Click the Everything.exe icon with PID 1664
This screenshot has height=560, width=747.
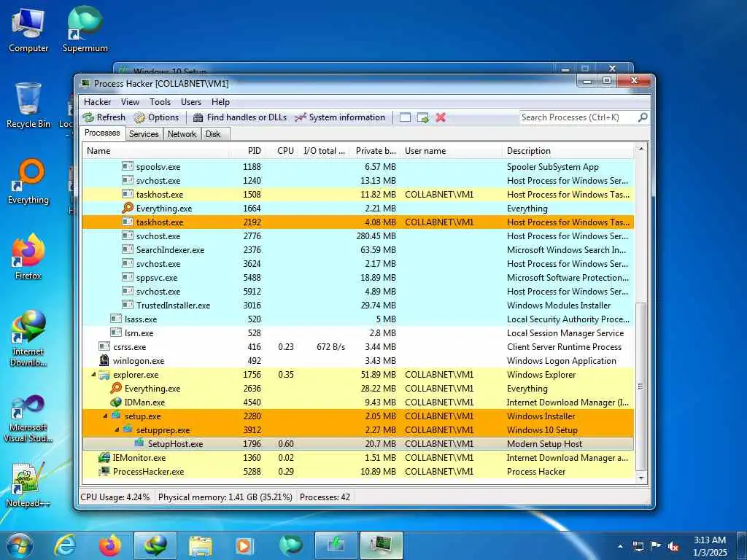128,208
